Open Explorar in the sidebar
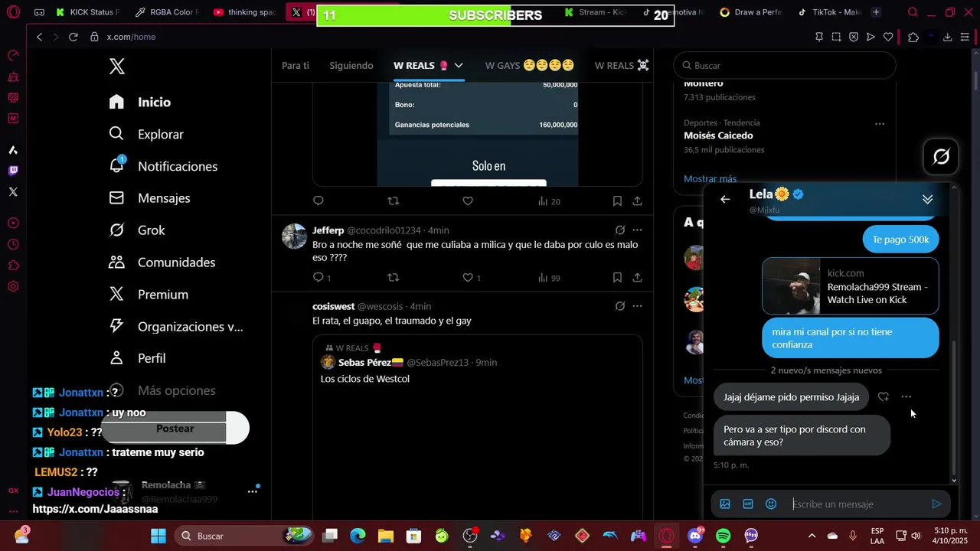980x551 pixels. (146, 134)
